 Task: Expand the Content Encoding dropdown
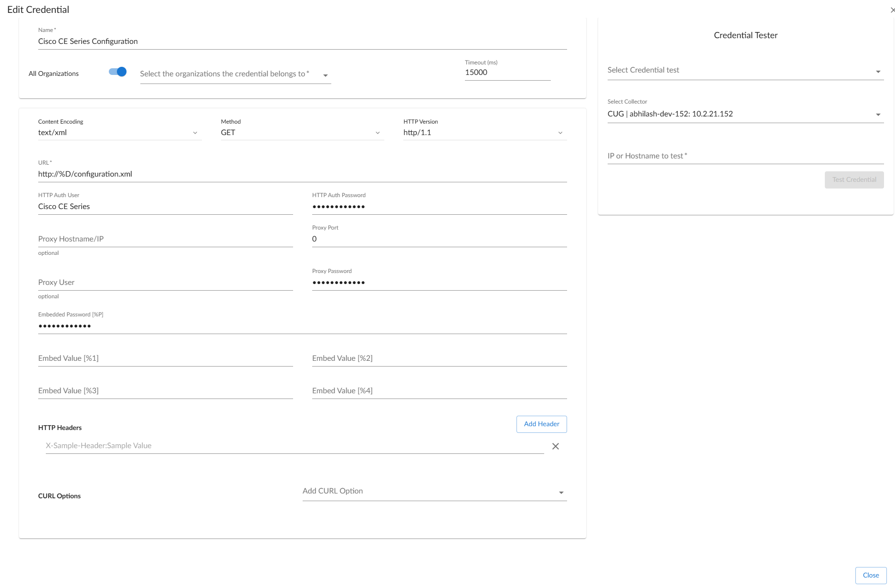(x=119, y=133)
